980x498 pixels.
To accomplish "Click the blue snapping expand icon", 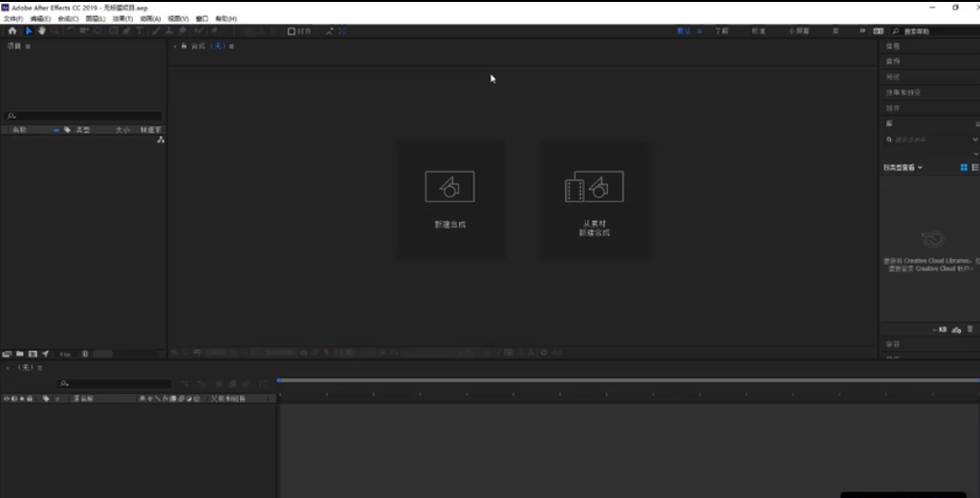I will 342,31.
